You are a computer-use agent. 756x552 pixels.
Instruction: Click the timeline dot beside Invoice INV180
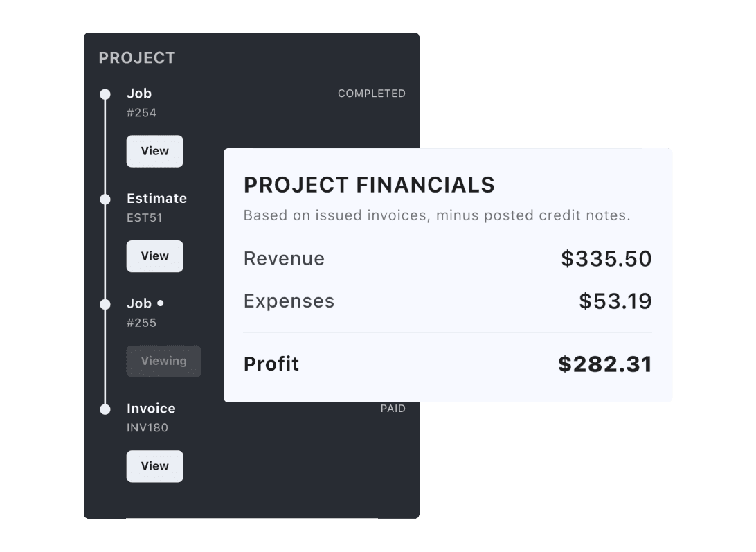[105, 409]
